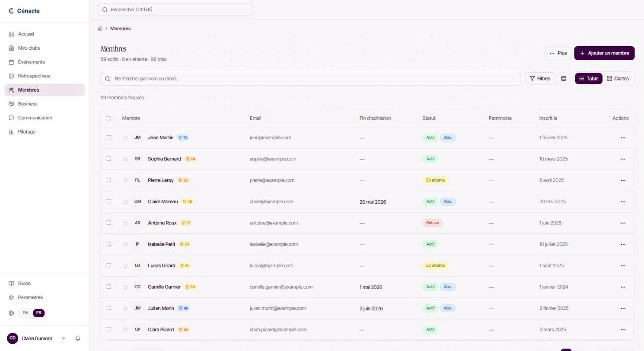Open Mes clubs section
This screenshot has width=644, height=351.
[x=45, y=48]
